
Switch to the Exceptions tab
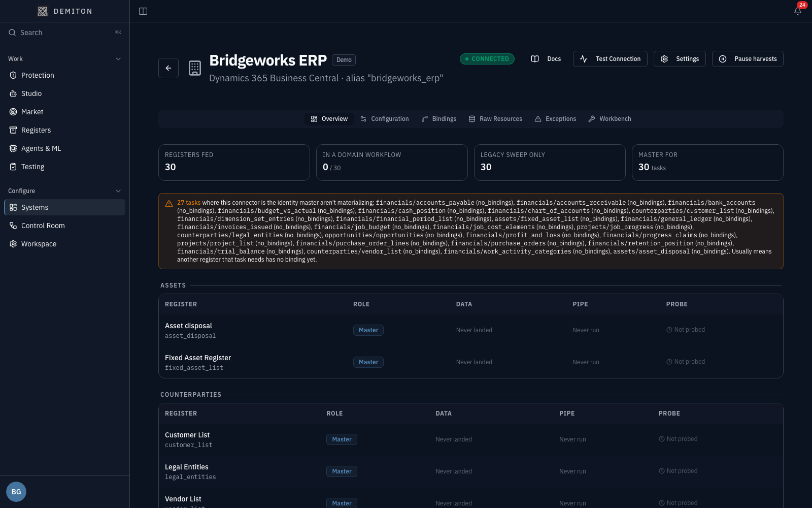555,119
